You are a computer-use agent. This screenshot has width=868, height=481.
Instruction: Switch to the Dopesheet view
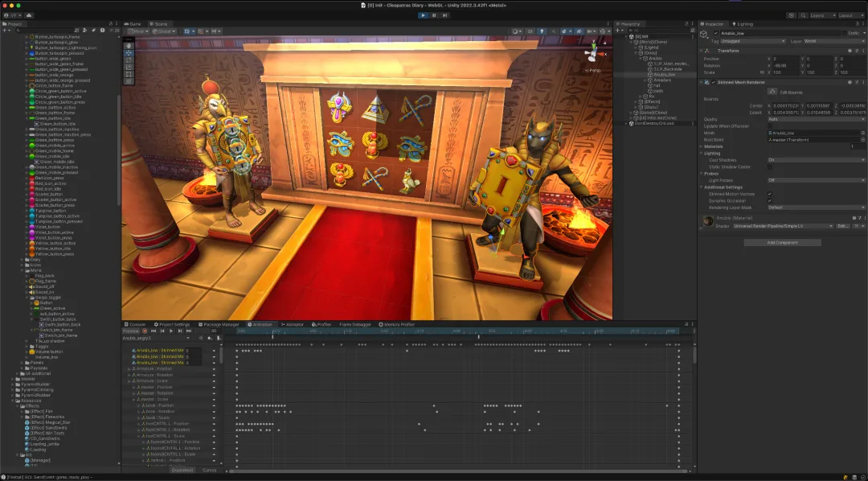pos(182,470)
